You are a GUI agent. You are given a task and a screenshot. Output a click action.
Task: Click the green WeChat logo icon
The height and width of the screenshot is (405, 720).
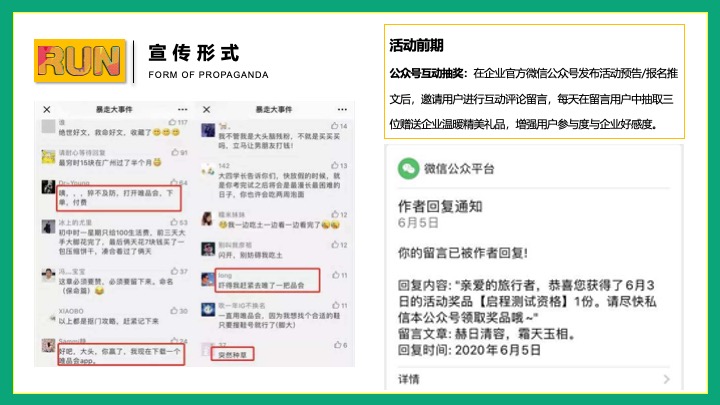(x=408, y=169)
